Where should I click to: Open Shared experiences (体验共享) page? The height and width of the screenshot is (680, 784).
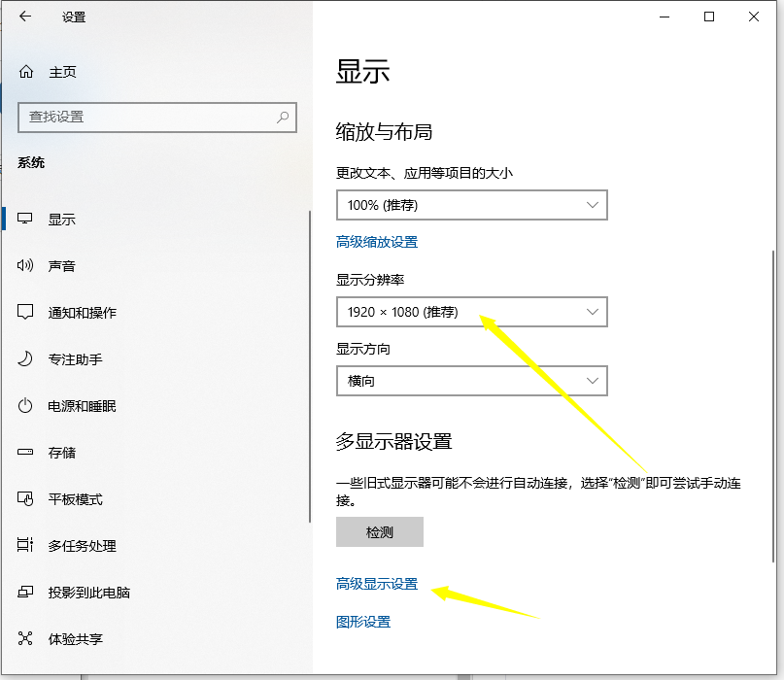[x=75, y=639]
